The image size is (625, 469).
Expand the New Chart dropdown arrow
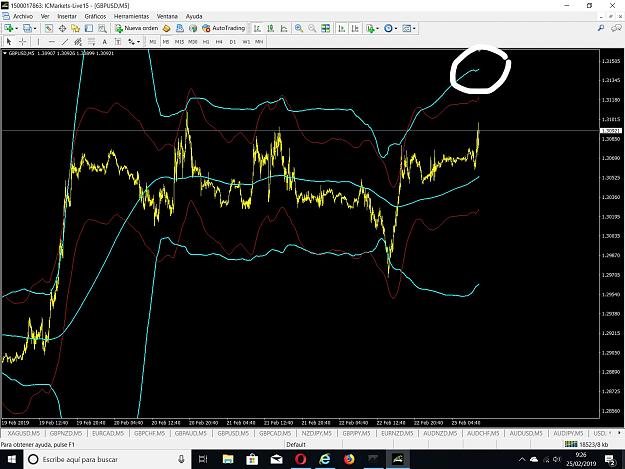16,28
